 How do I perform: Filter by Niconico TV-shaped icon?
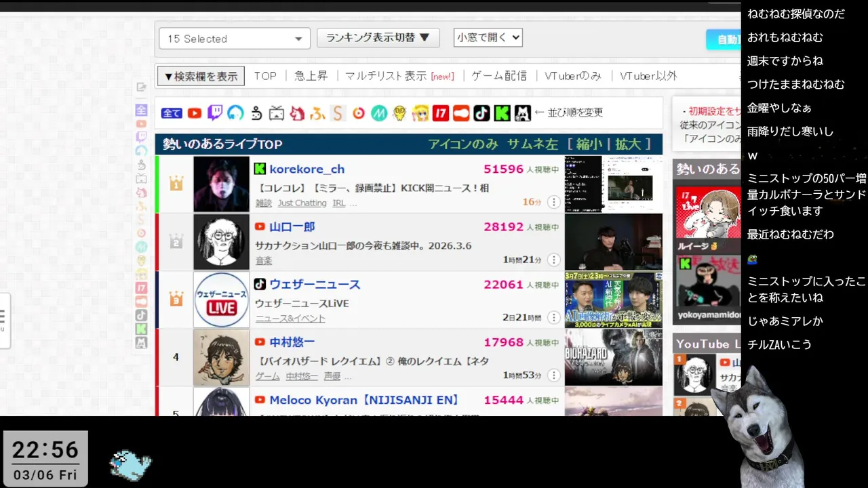277,113
